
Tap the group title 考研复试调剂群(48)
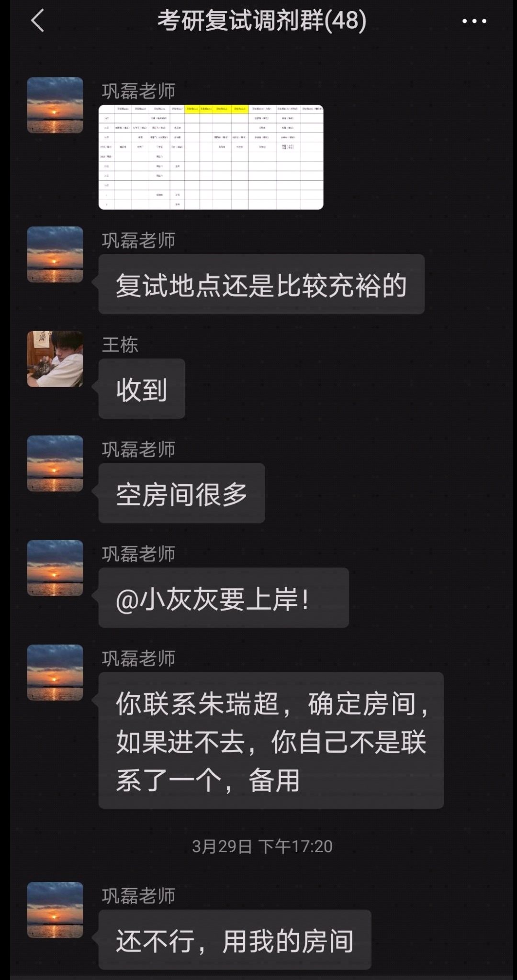pos(262,21)
